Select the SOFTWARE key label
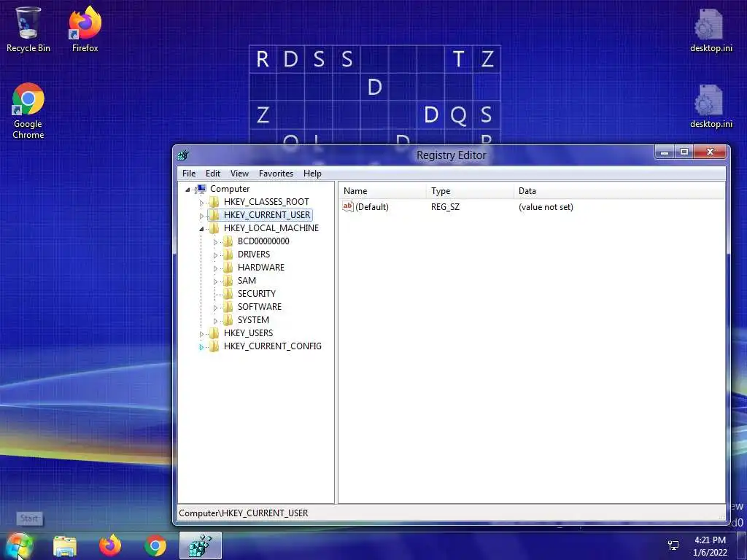The width and height of the screenshot is (747, 560). point(259,307)
